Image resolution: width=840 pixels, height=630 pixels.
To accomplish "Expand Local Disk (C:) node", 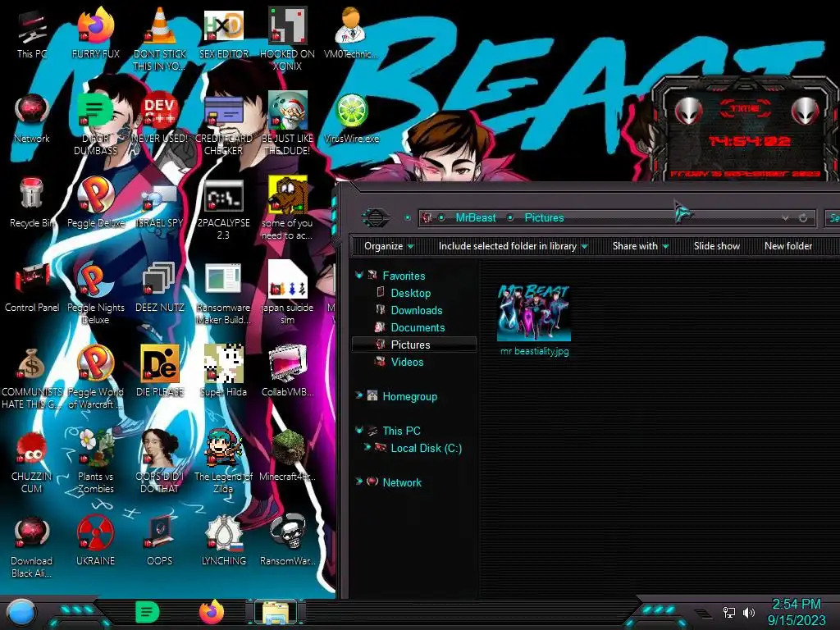I will (x=367, y=447).
